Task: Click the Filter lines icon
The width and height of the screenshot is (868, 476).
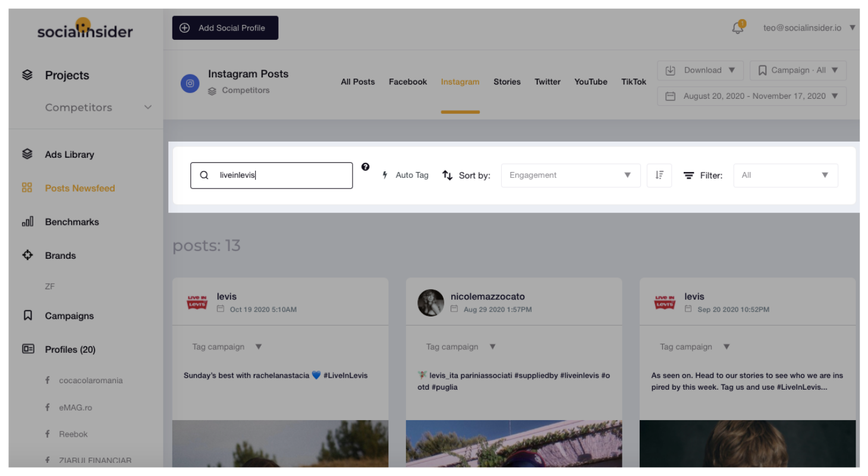Action: pyautogui.click(x=688, y=176)
